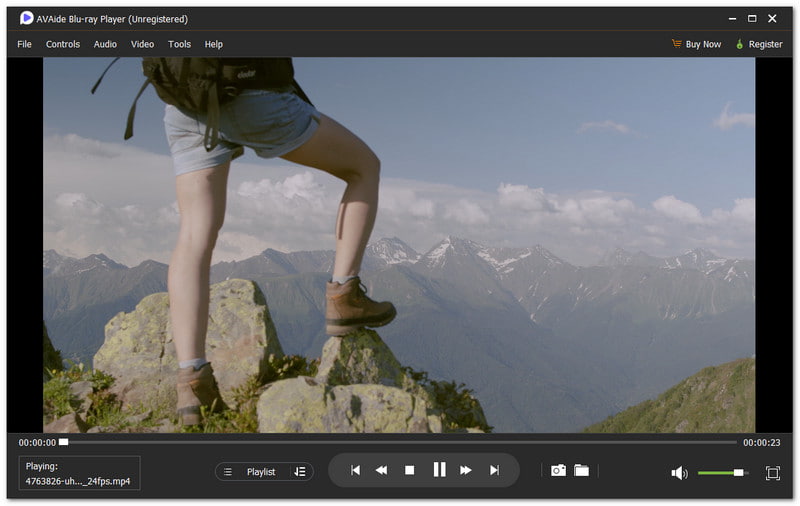Image resolution: width=800 pixels, height=506 pixels.
Task: Skip to the next track
Action: pos(494,470)
